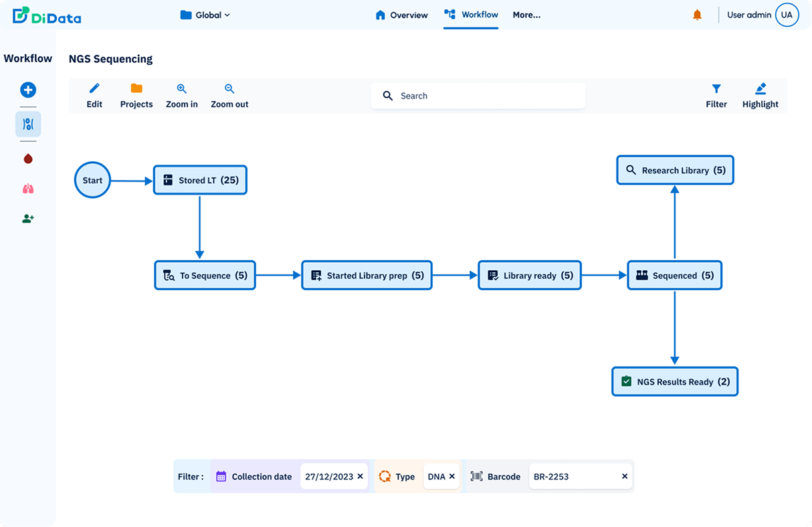Screen dimensions: 812x527
Task: Expand the Global folder dropdown
Action: pos(205,15)
